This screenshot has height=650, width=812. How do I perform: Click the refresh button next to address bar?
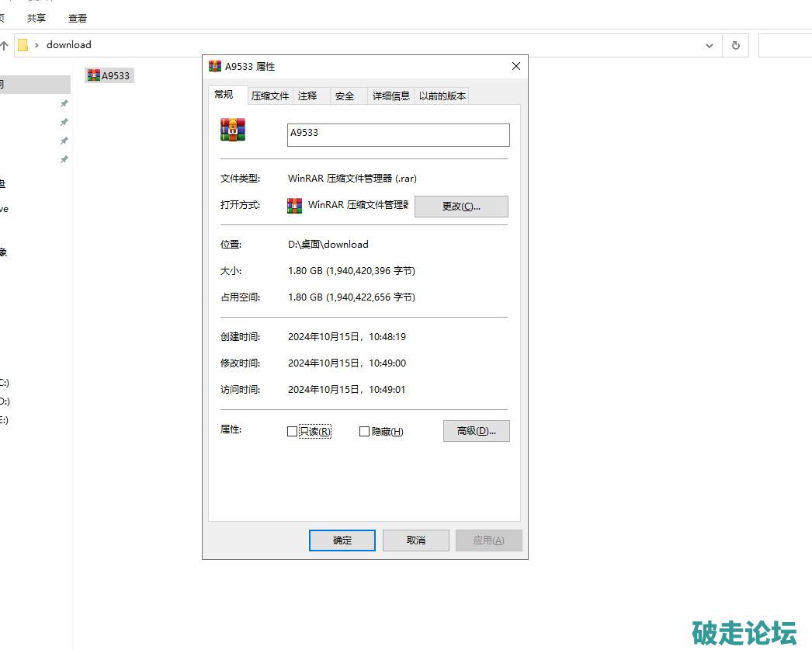coord(735,45)
